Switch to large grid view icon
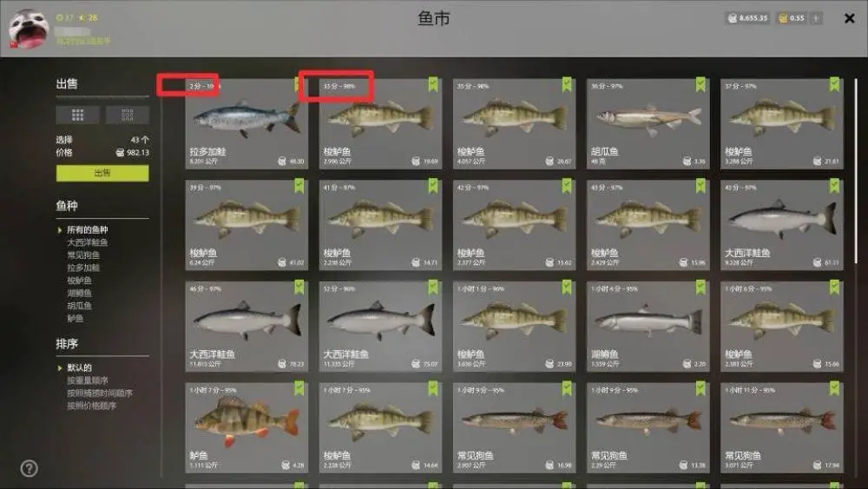The image size is (868, 489). [x=77, y=115]
